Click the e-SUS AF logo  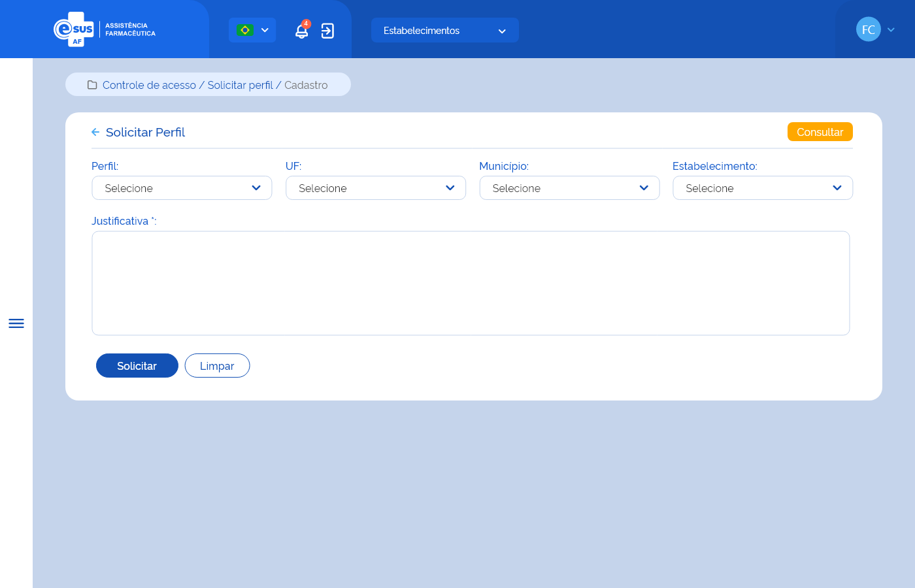click(105, 29)
